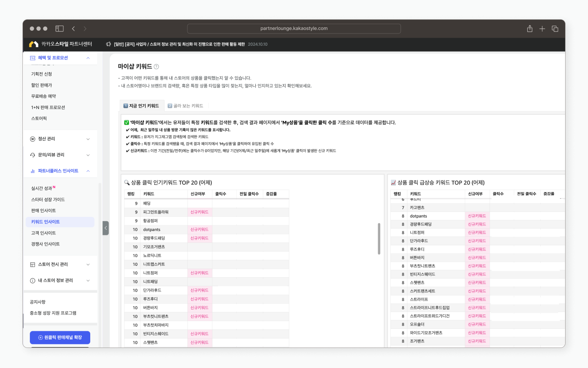588x368 pixels.
Task: Collapse the sidebar with the gray handle
Action: click(x=106, y=228)
